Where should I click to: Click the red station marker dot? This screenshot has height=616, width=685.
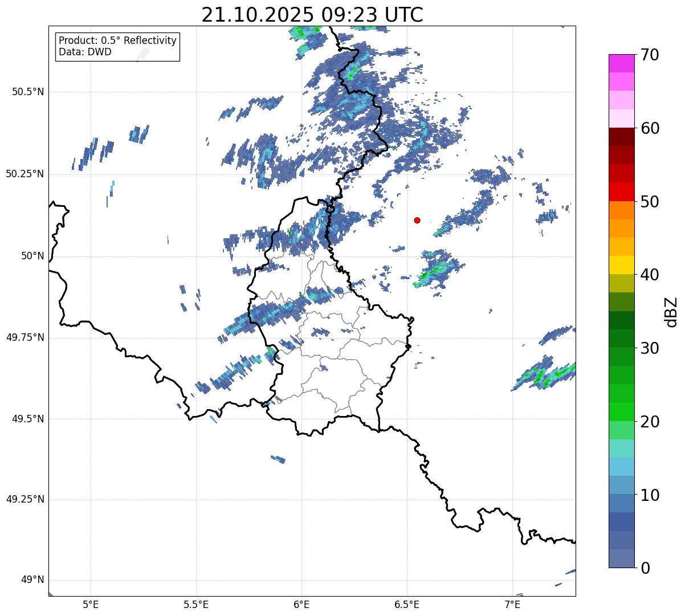[417, 221]
